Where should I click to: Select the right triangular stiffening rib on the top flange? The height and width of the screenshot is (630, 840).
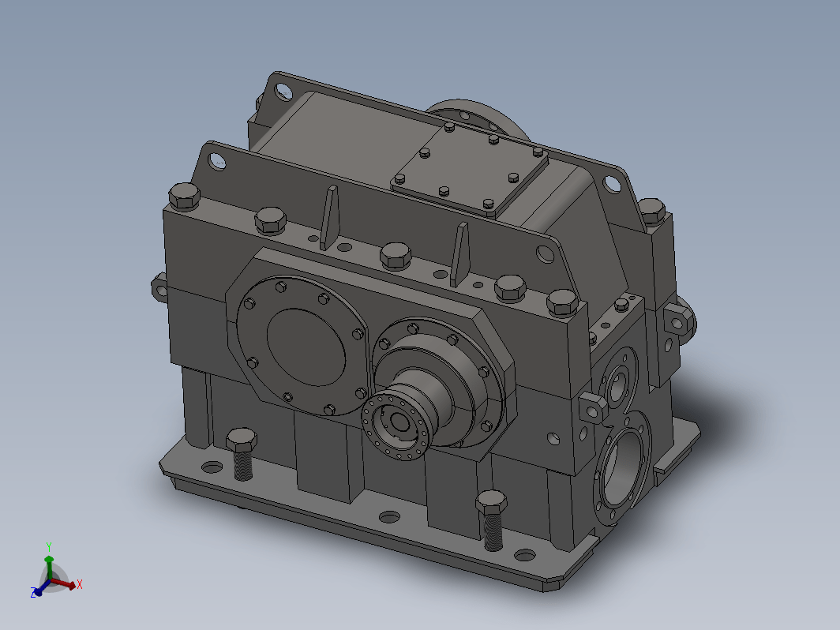click(x=459, y=254)
